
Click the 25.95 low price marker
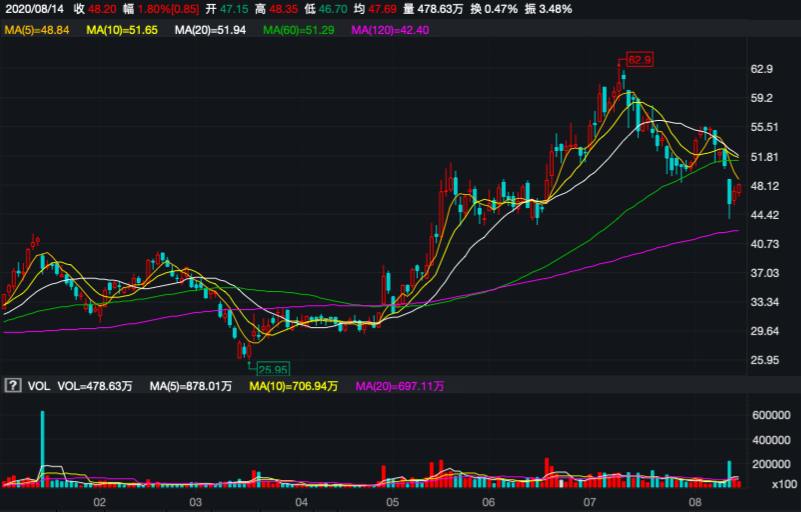click(x=272, y=369)
